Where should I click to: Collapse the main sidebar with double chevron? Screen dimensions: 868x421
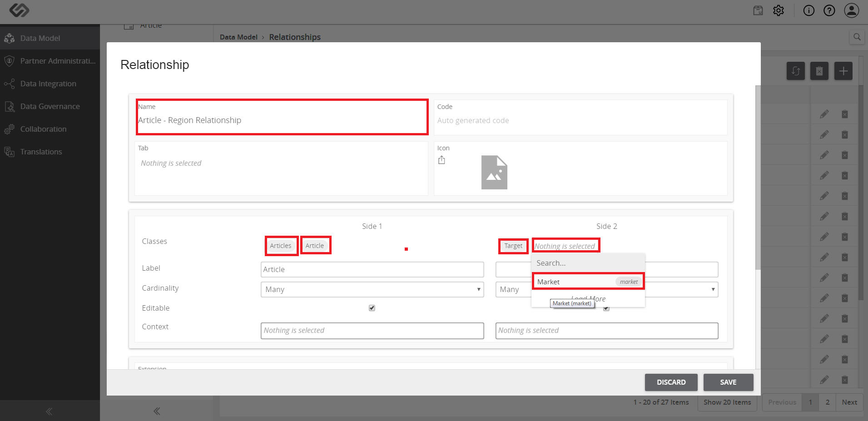(49, 411)
